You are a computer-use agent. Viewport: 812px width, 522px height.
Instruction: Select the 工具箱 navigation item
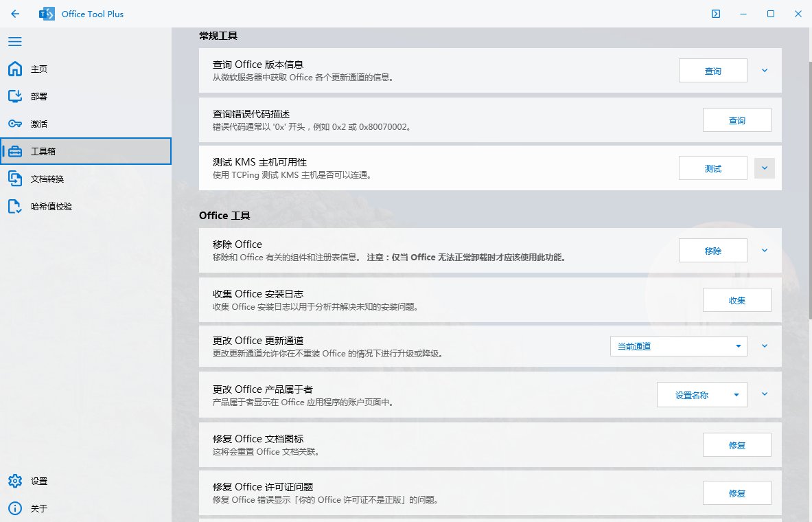click(85, 151)
